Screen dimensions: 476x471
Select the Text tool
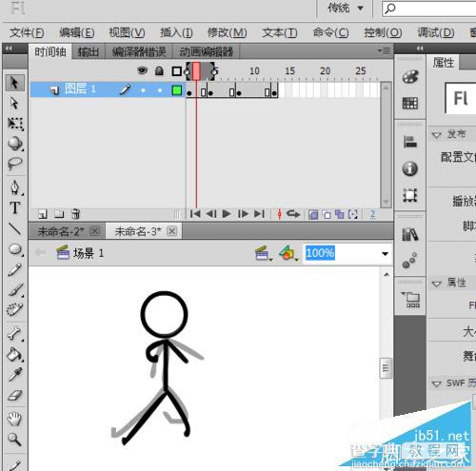pos(15,208)
